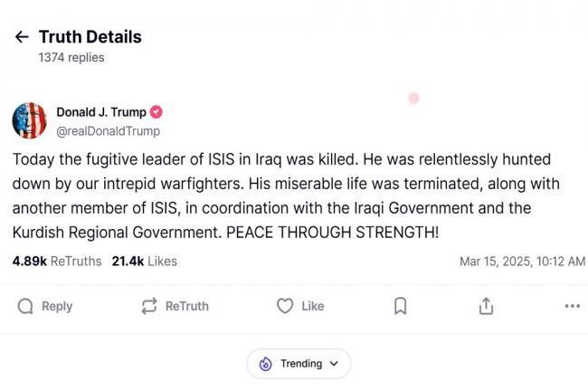Click the ReTruth text label
588x391 pixels.
187,306
